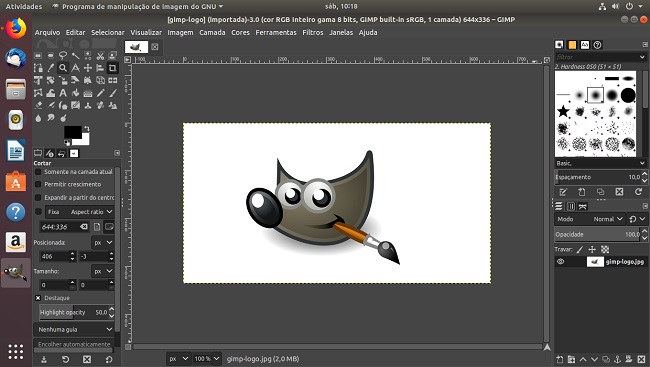Activate the Scissors Select tool
This screenshot has width=650, height=367.
click(x=100, y=56)
